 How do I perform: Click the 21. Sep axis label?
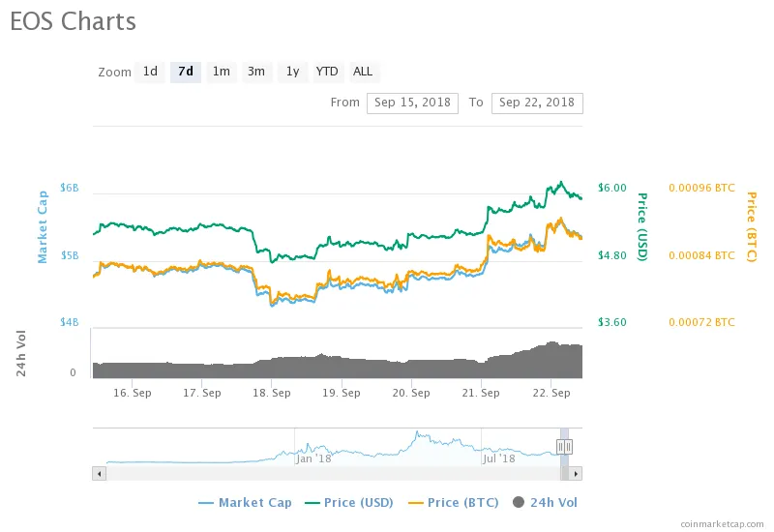481,394
